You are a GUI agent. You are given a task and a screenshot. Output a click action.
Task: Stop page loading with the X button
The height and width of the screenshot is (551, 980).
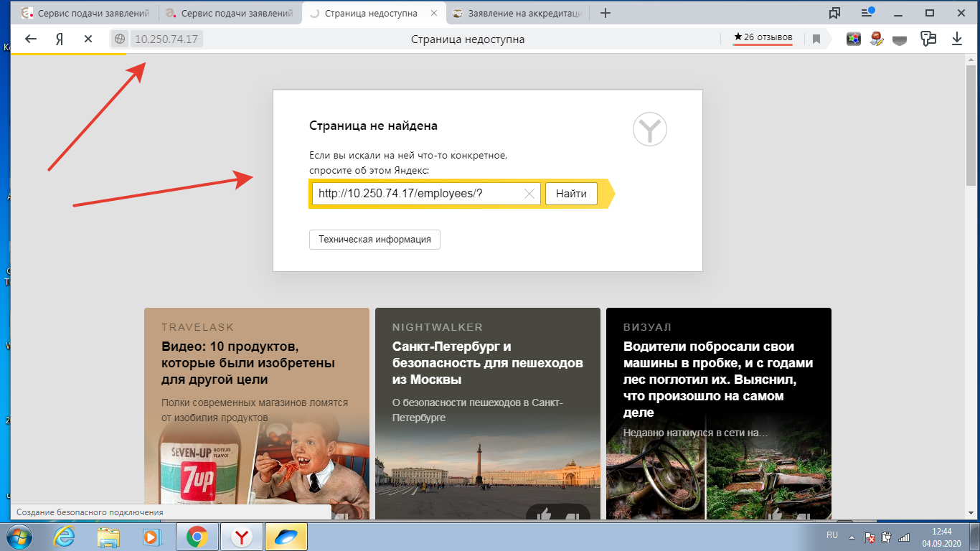click(x=88, y=39)
